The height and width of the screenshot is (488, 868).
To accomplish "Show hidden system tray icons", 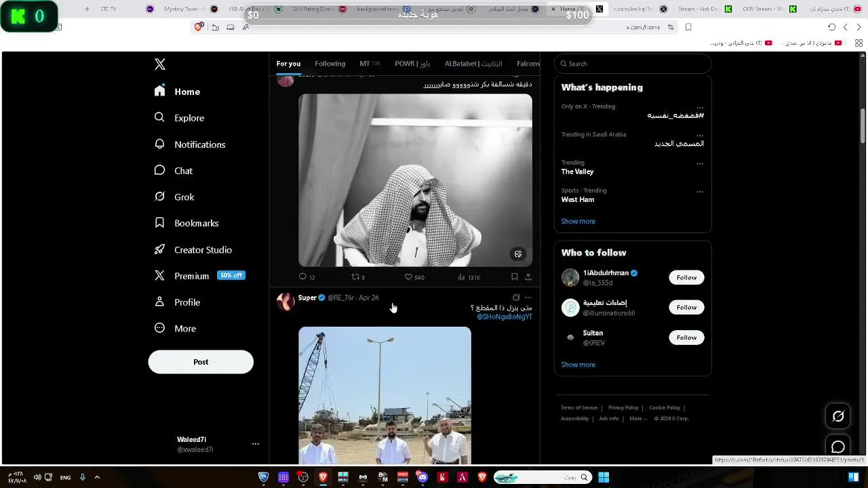I will point(97,477).
